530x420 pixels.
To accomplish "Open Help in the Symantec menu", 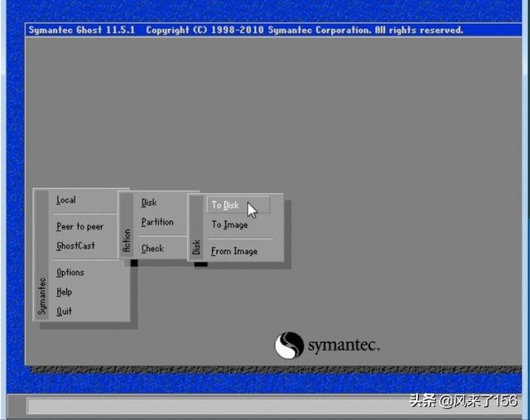I will click(x=64, y=292).
